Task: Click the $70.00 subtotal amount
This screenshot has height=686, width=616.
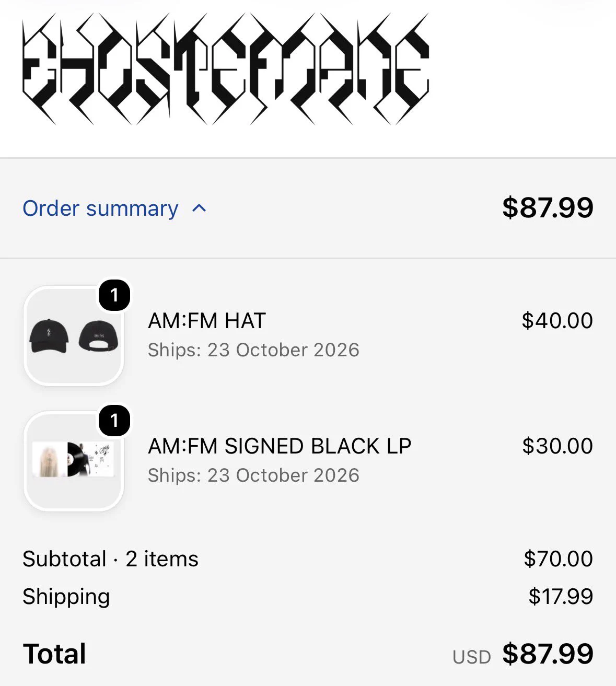Action: click(558, 559)
